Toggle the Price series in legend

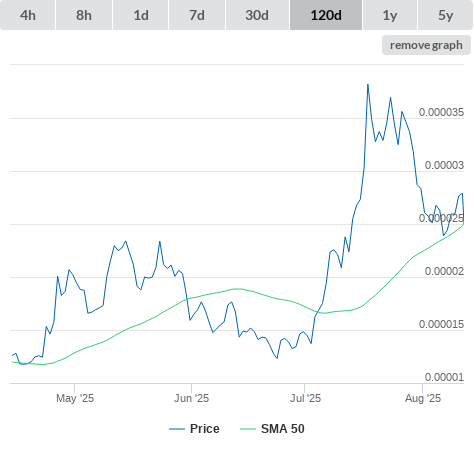205,429
